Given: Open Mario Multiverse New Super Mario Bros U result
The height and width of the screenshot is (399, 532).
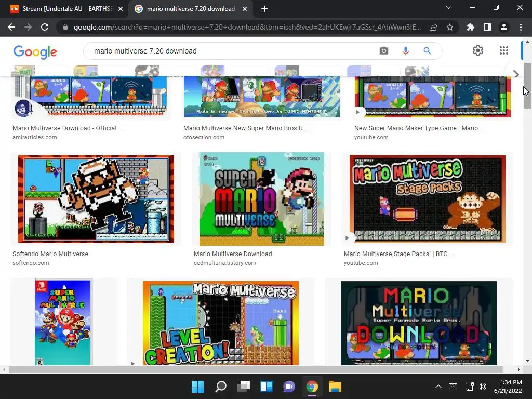Looking at the screenshot, I should 246,128.
